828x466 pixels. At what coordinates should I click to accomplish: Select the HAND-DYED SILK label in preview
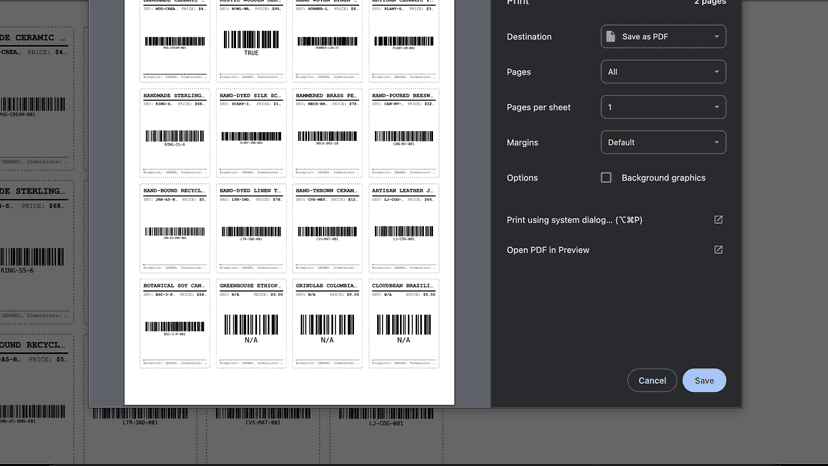251,133
